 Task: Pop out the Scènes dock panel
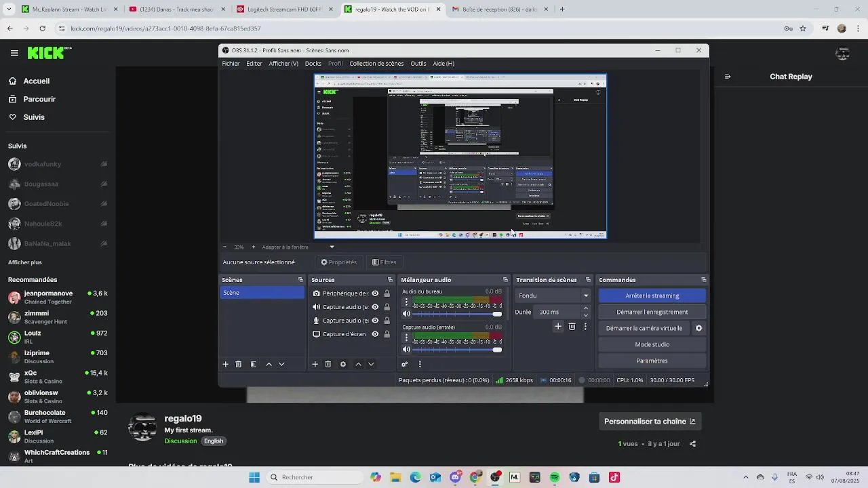click(x=300, y=280)
